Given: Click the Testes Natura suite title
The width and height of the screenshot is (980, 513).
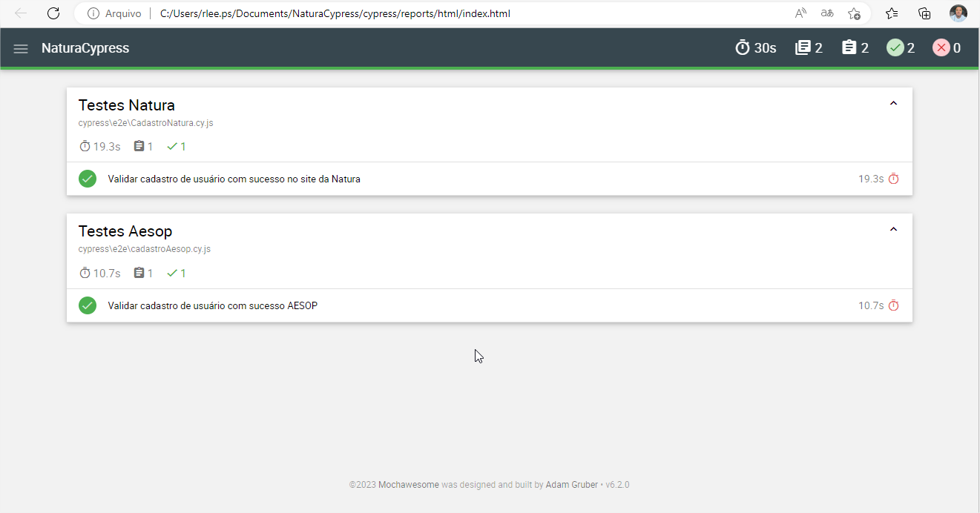Looking at the screenshot, I should 127,105.
